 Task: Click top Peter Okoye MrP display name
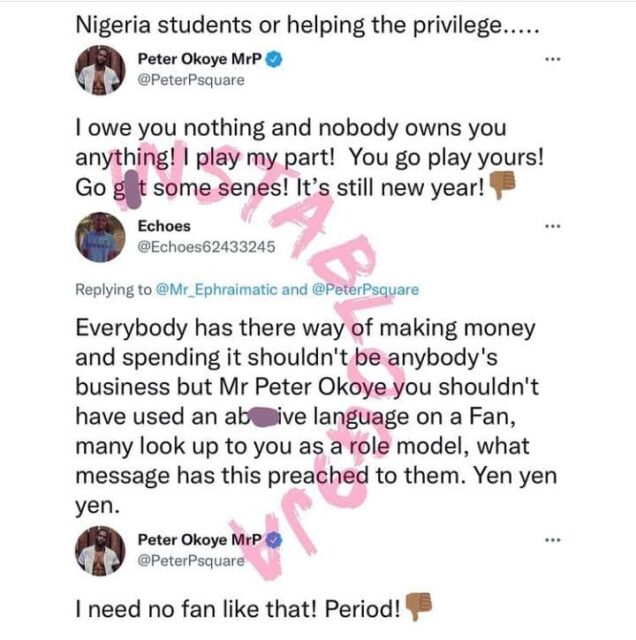coord(199,59)
